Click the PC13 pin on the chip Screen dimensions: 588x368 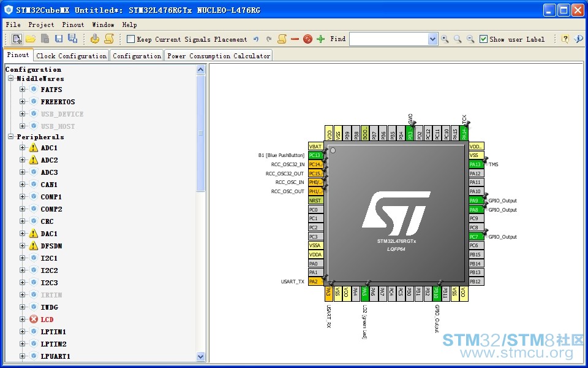[316, 155]
